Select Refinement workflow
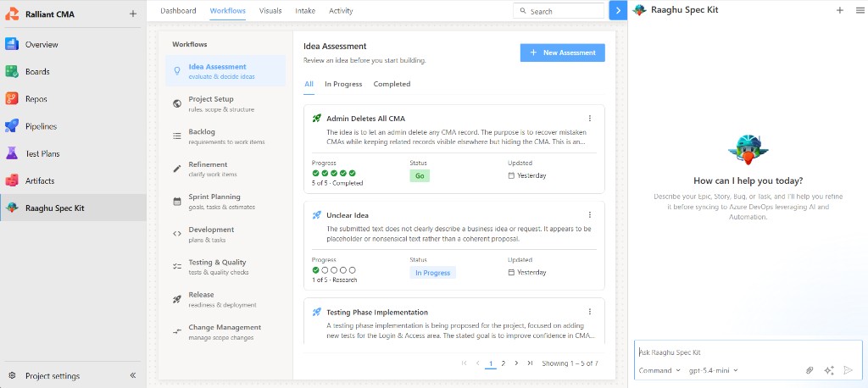This screenshot has height=388, width=868. pos(225,169)
